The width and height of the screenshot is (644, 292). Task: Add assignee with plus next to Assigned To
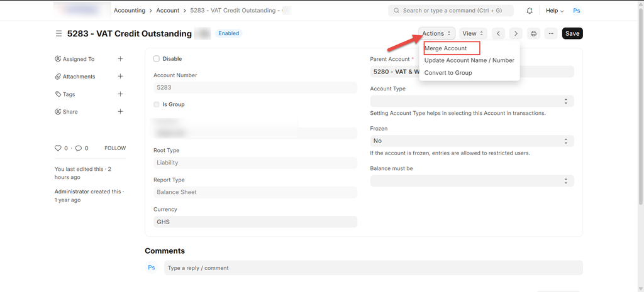tap(120, 59)
